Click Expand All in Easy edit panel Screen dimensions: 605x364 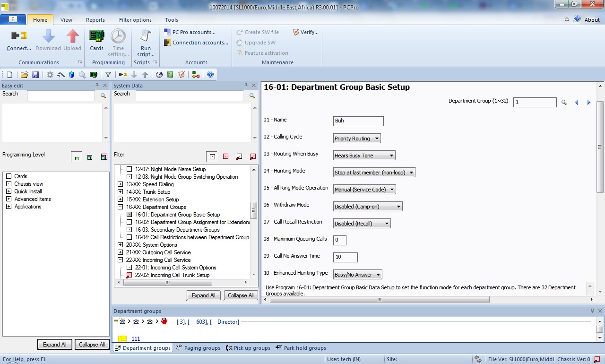click(x=55, y=344)
